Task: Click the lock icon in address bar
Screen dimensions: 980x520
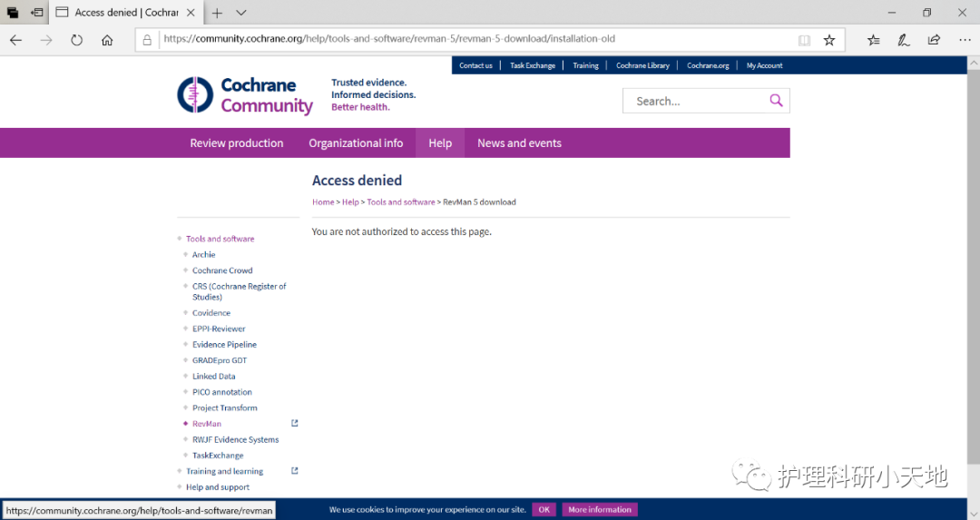Action: [147, 40]
